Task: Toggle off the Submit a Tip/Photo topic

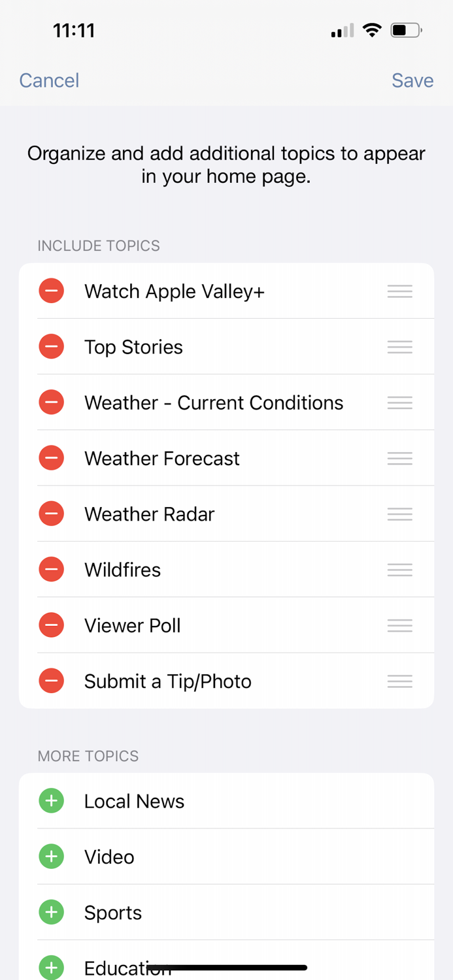Action: tap(51, 680)
